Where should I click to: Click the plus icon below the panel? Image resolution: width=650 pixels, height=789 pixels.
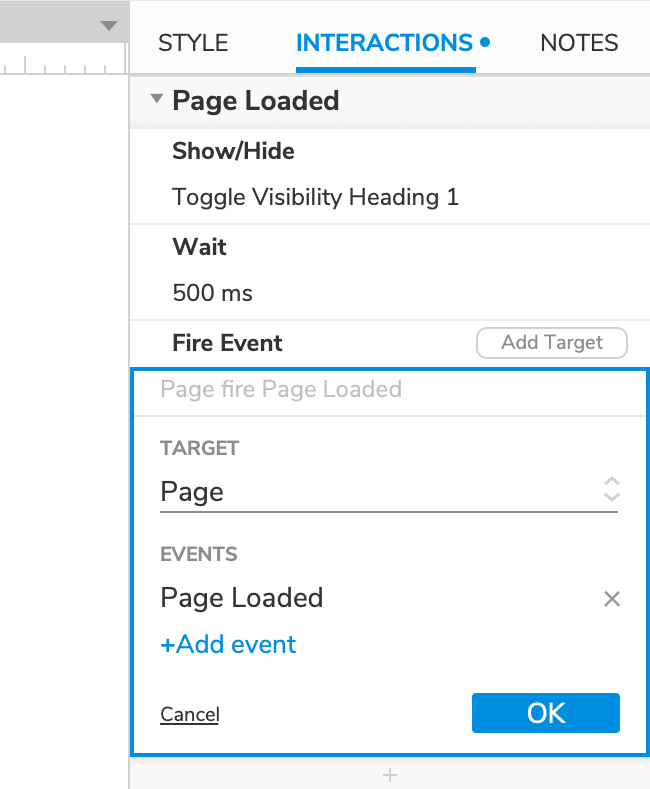(389, 774)
